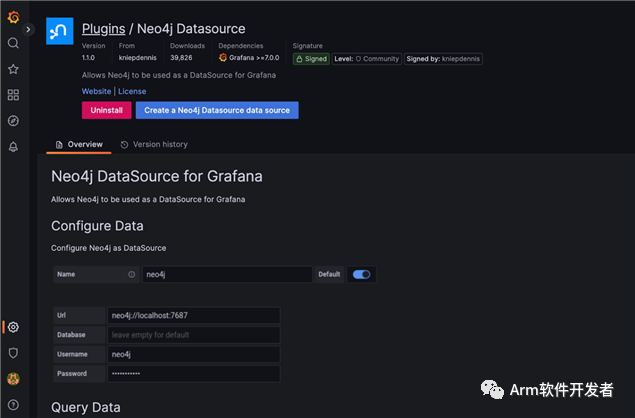Screen dimensions: 635x418
Task: Open the Dashboards grid icon
Action: 13,95
